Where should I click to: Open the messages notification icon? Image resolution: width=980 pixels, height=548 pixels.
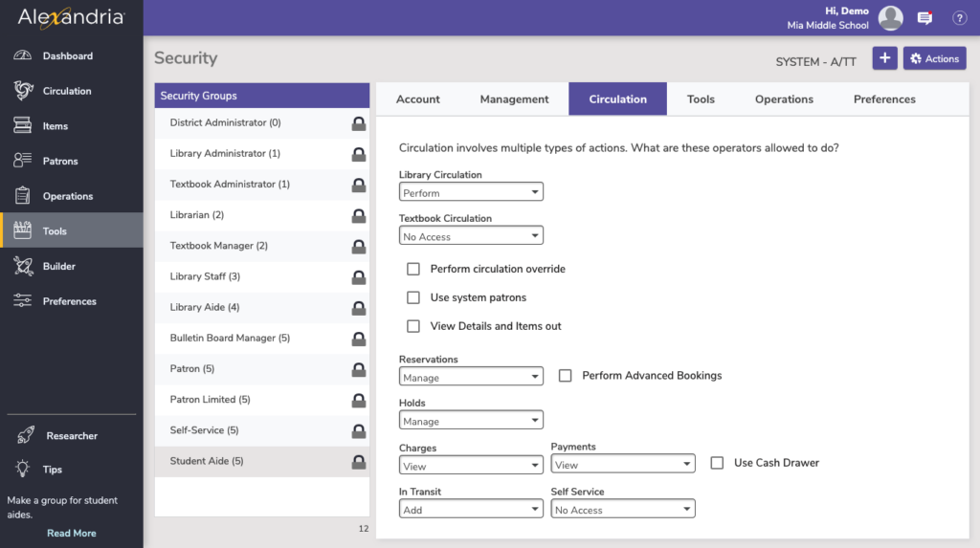click(924, 18)
